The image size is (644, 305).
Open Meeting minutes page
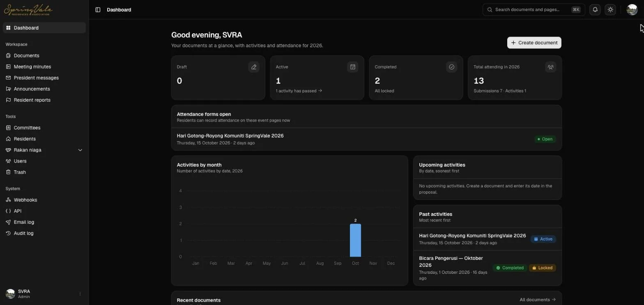tap(44, 67)
